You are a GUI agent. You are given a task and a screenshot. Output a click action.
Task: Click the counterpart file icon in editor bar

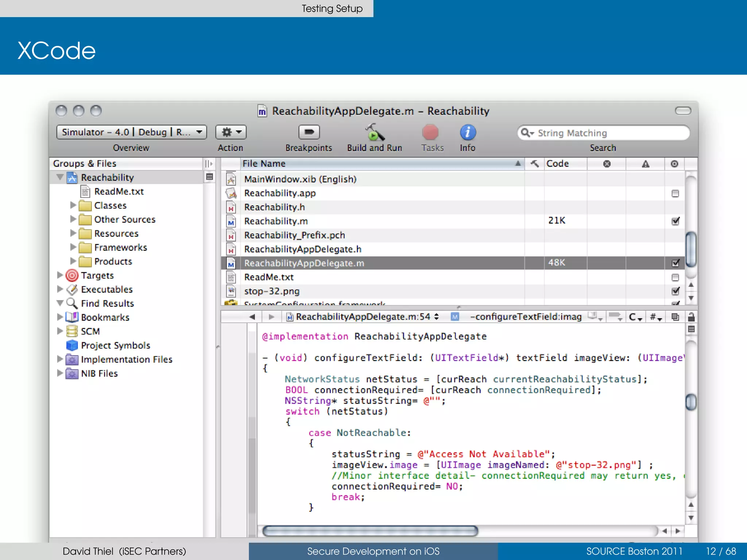[x=675, y=317]
